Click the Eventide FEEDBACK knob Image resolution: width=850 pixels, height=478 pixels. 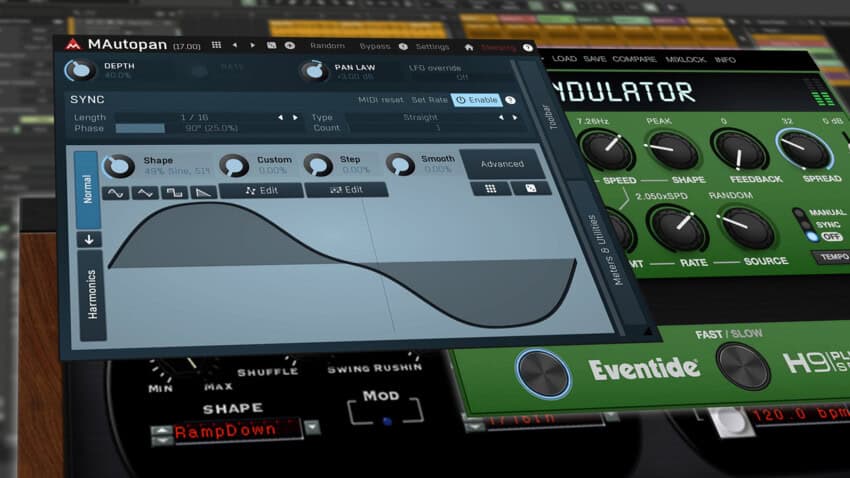point(739,149)
